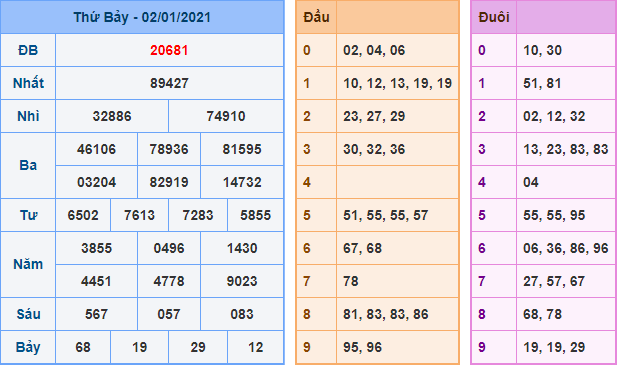The image size is (619, 365).
Task: Select the Bảy prize row label
Action: (x=28, y=348)
